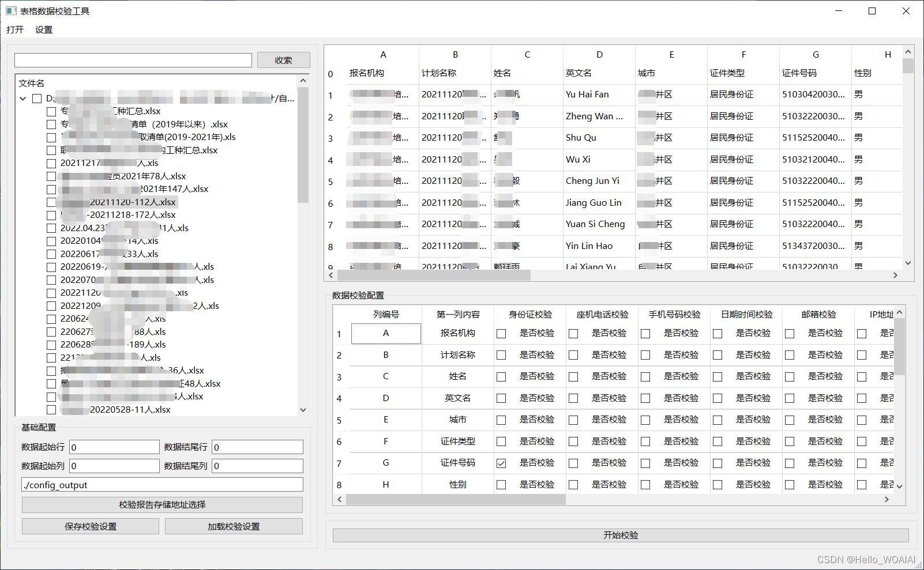Open the 设置 menu
This screenshot has height=570, width=924.
pyautogui.click(x=44, y=29)
